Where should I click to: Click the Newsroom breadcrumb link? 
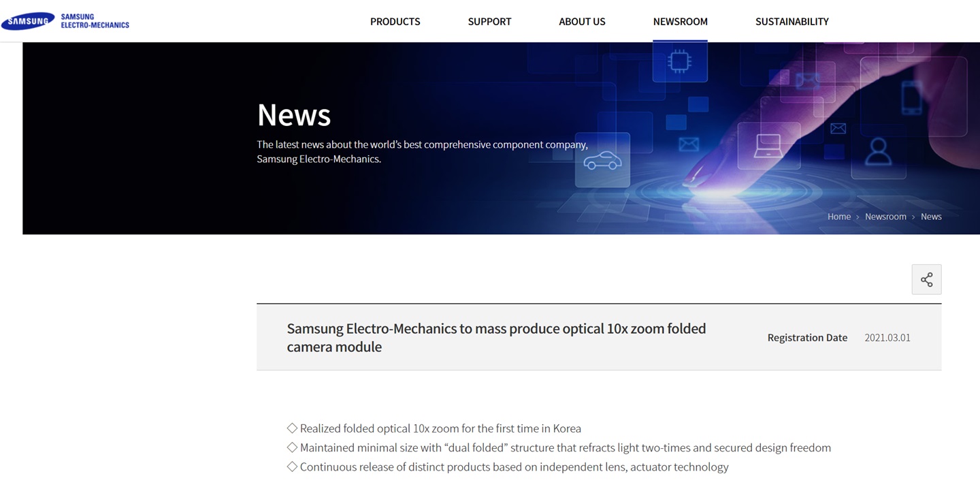click(x=885, y=217)
